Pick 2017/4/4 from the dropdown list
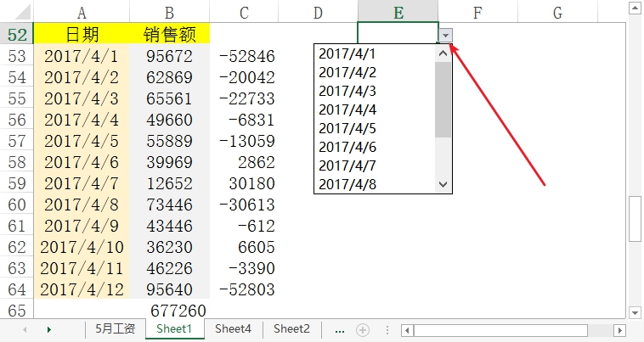The width and height of the screenshot is (644, 342). coord(375,110)
